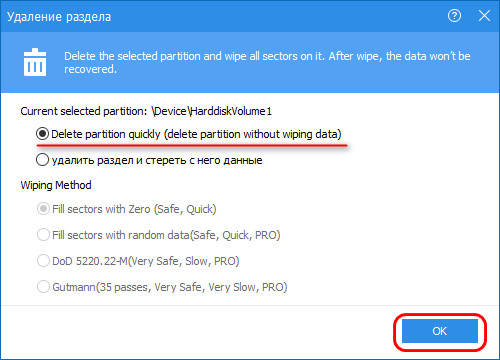Click the Current selected partition label
This screenshot has height=360, width=500.
(x=84, y=111)
